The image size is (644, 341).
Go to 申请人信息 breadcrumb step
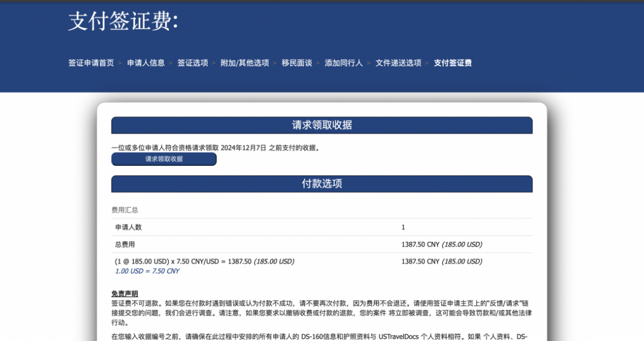(x=146, y=63)
